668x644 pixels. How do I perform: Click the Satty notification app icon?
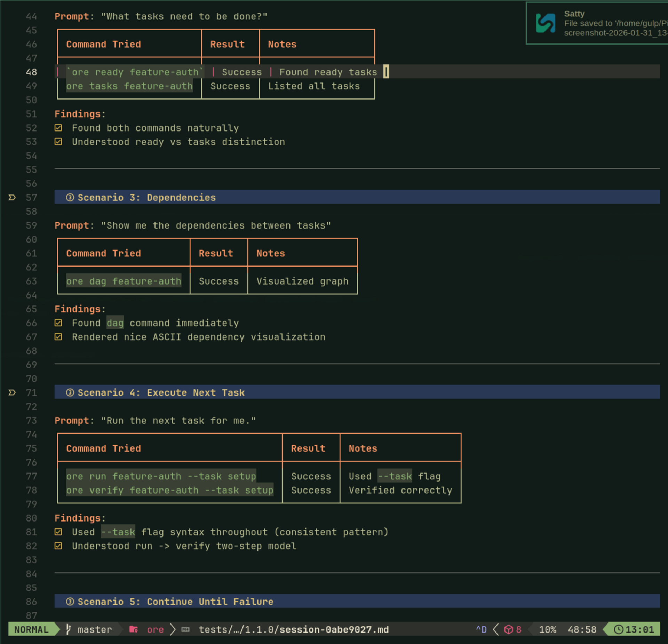coord(545,23)
